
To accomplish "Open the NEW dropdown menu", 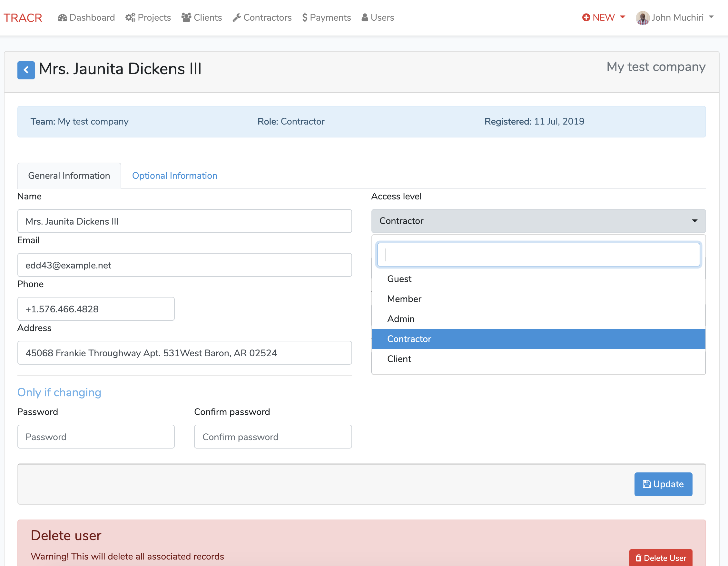I will [x=603, y=17].
